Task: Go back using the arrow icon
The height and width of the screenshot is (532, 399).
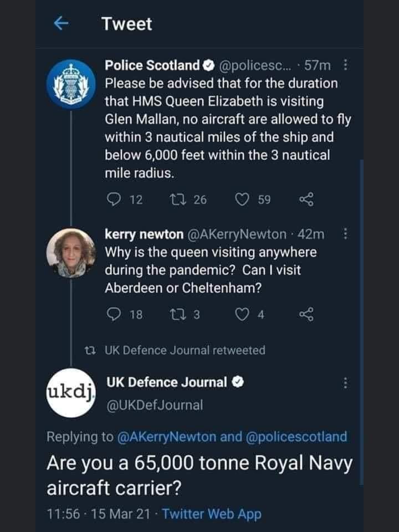Action: [60, 24]
